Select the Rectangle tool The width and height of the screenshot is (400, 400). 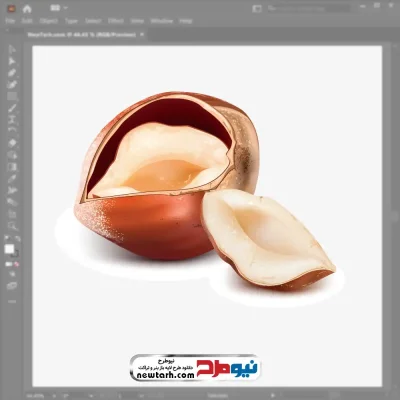coord(12,96)
